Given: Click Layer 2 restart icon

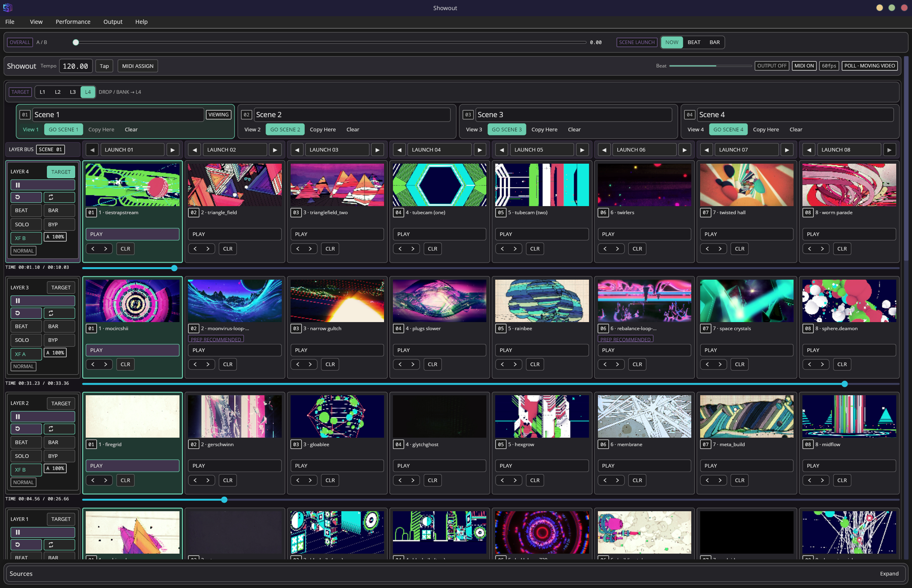Looking at the screenshot, I should coord(26,429).
